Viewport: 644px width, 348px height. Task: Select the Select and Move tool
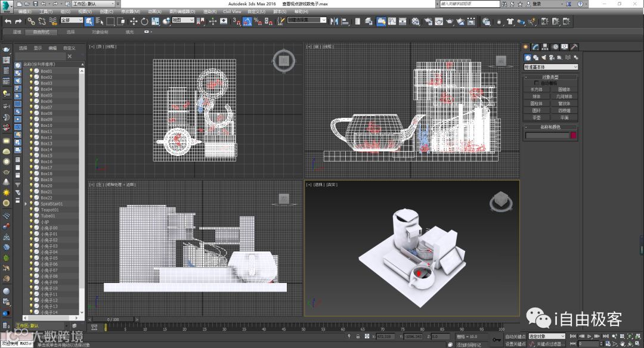pos(134,21)
